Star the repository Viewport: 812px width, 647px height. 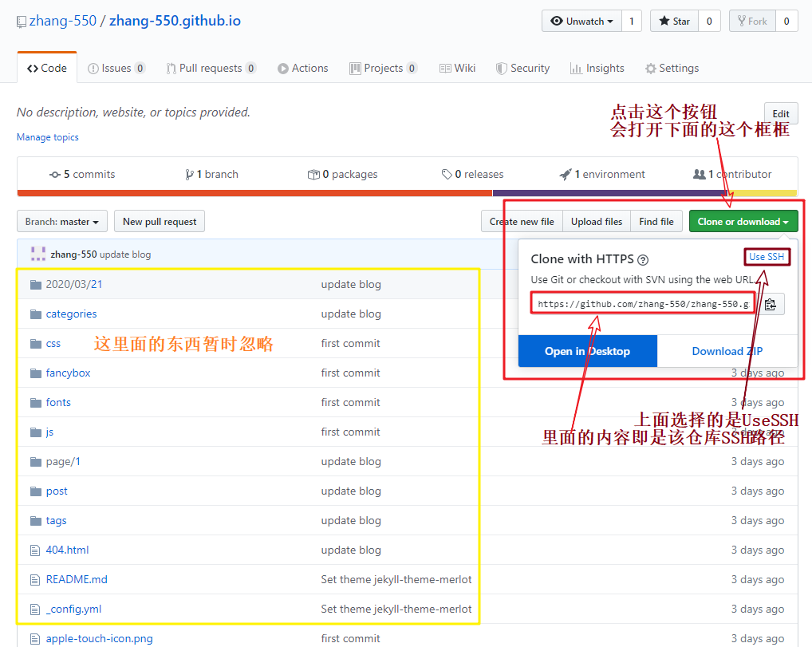point(674,22)
